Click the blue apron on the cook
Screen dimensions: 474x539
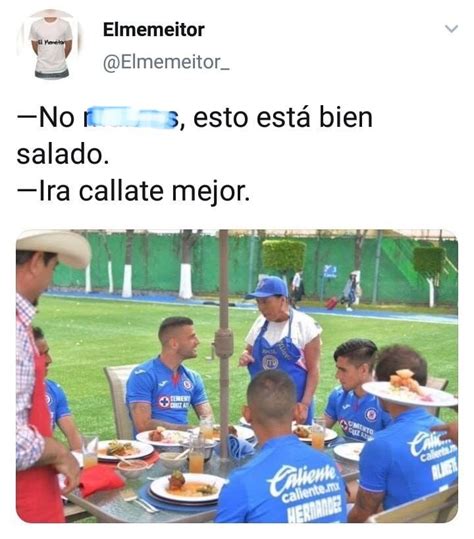coord(279,363)
